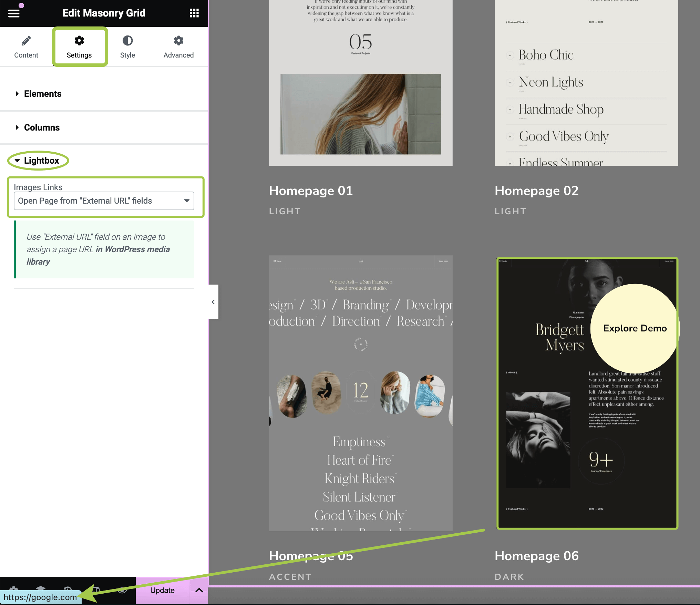Click the Homepage 02 title link

coord(536,191)
